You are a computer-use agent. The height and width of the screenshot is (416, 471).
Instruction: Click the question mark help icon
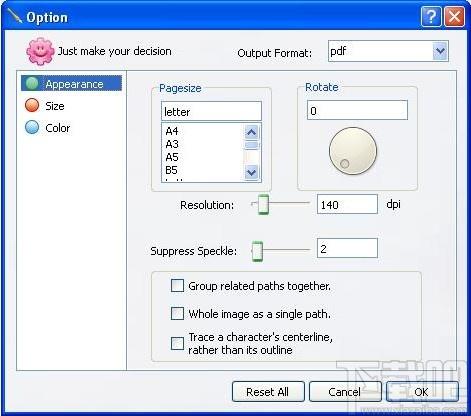[431, 16]
